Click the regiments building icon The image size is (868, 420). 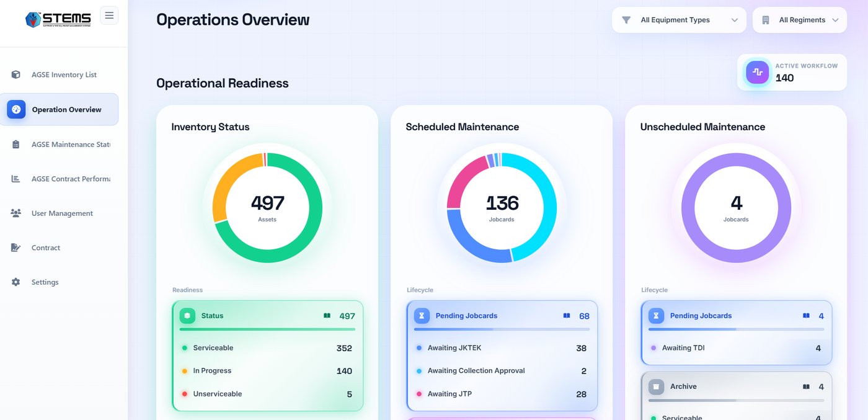click(x=766, y=20)
